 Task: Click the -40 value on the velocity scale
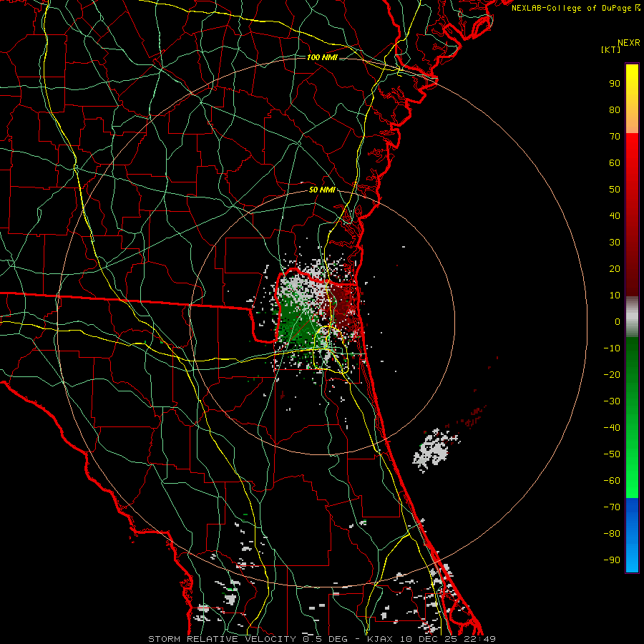coord(612,428)
